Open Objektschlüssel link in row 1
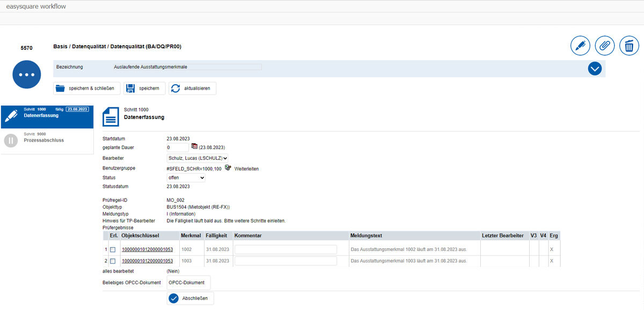Viewport: 644px width, 310px height. [147, 249]
